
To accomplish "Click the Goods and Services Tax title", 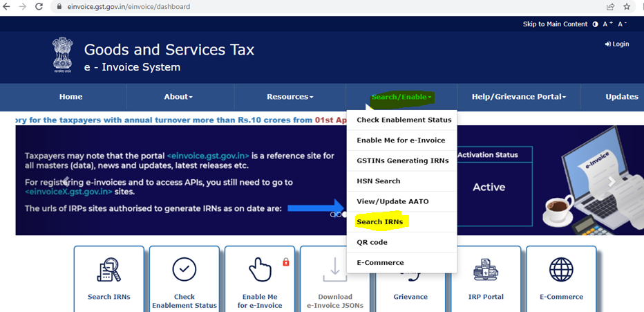I will (169, 50).
